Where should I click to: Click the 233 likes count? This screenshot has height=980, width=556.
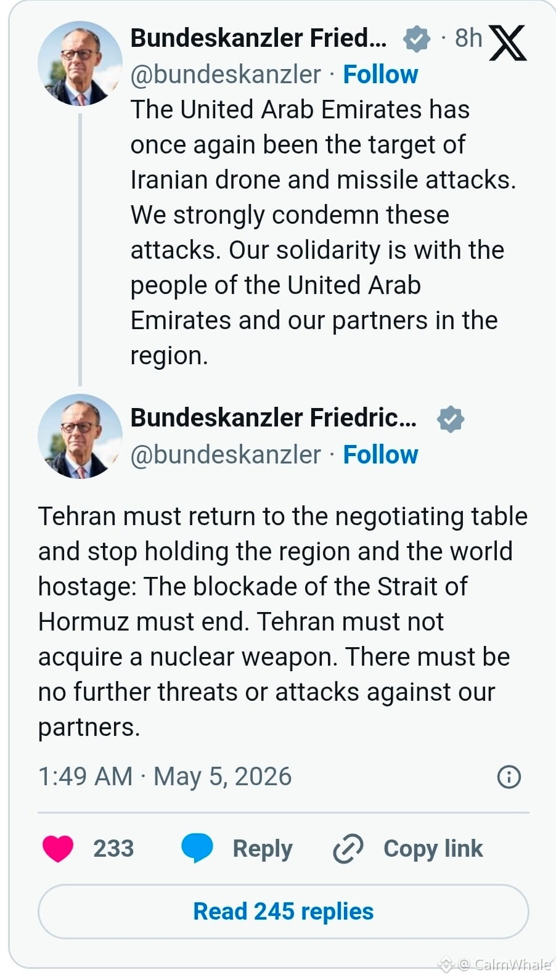click(113, 849)
